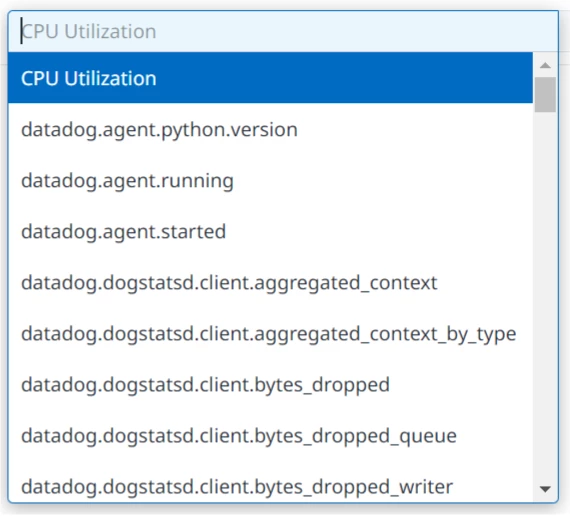Click the scrollbar up arrow
Image resolution: width=570 pixels, height=516 pixels.
(x=545, y=65)
